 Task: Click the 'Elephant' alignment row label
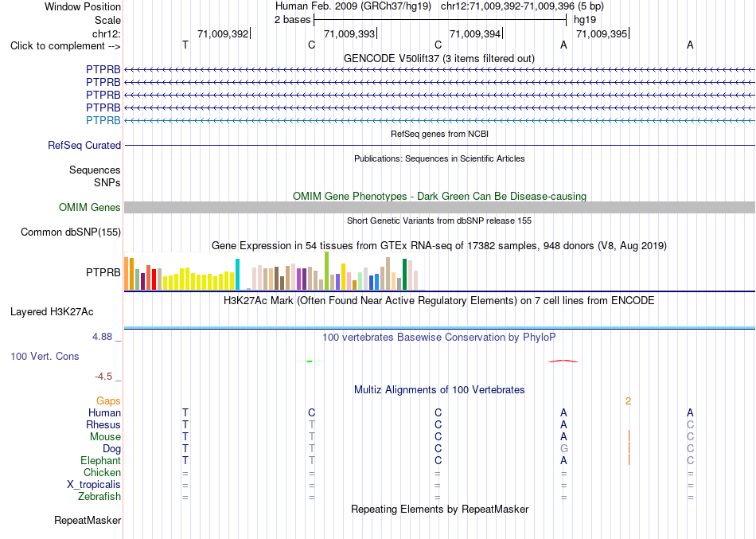pyautogui.click(x=100, y=461)
